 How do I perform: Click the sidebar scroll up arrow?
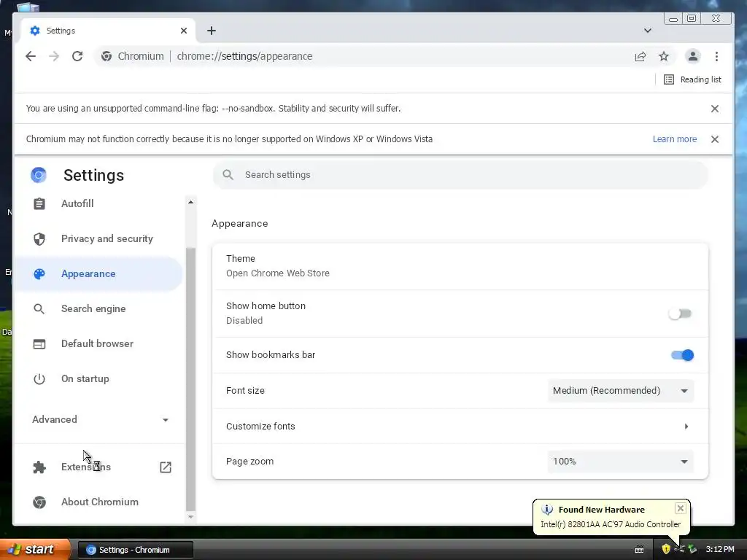190,202
